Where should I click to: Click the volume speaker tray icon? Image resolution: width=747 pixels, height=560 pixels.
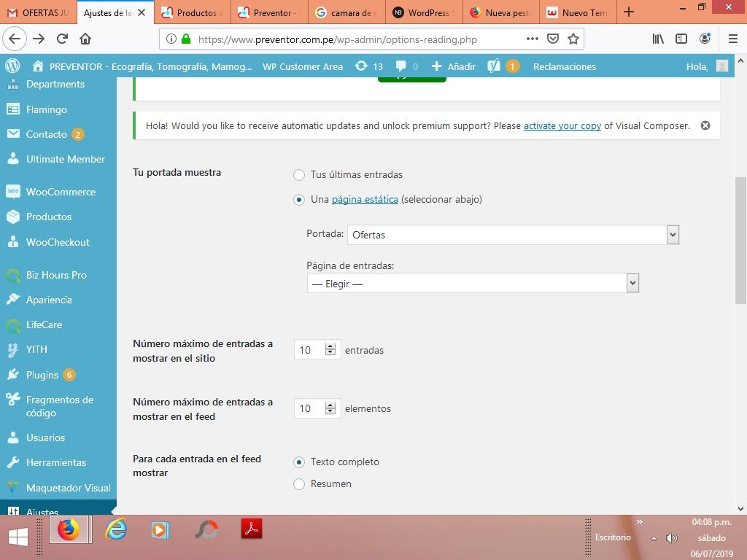tap(672, 538)
